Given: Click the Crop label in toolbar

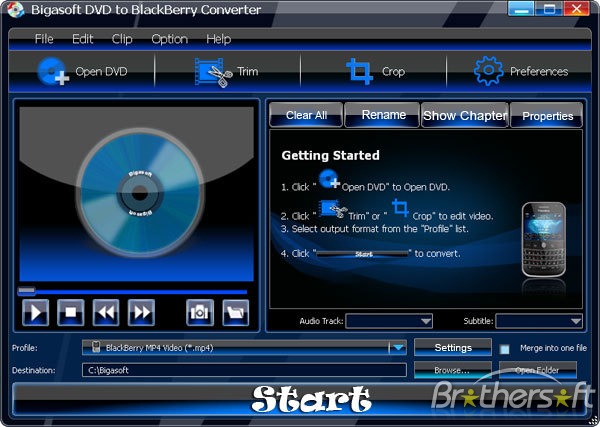Looking at the screenshot, I should 393,72.
